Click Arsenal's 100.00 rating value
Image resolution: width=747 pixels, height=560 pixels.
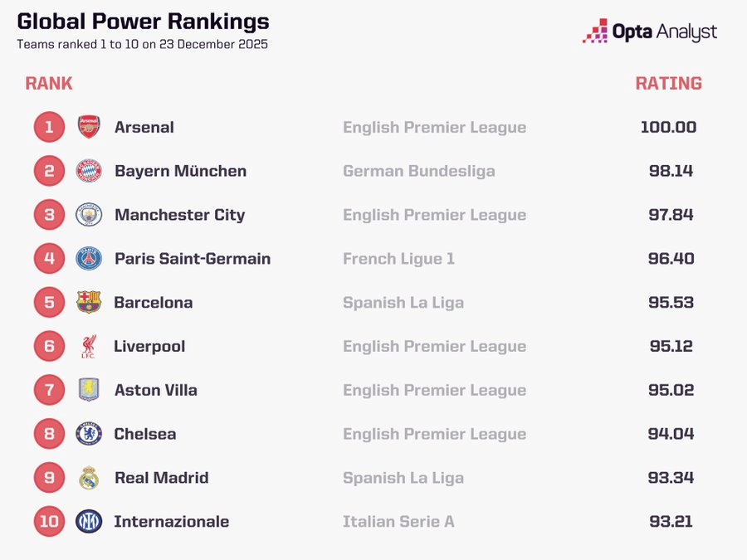tap(668, 127)
